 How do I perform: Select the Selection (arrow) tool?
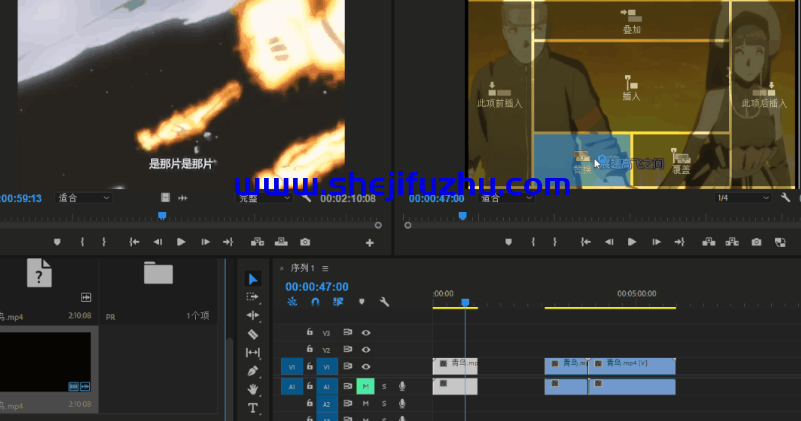(x=253, y=279)
